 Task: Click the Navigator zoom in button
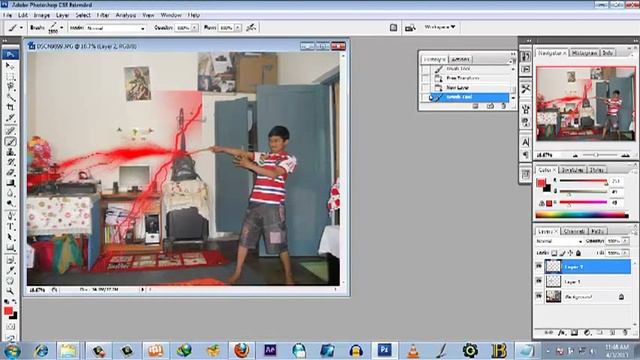click(625, 155)
